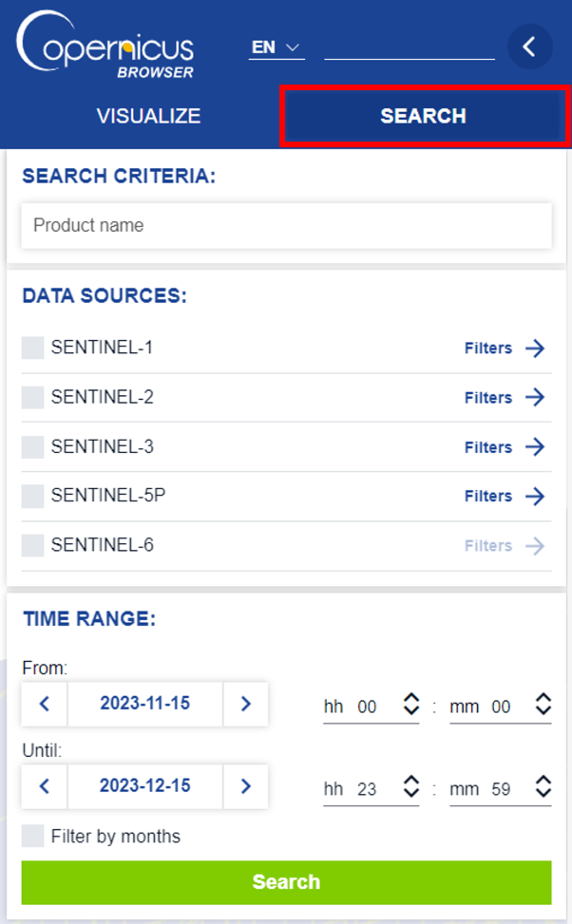Open Filters link for SENTINEL-3
This screenshot has width=572, height=924.
point(488,446)
